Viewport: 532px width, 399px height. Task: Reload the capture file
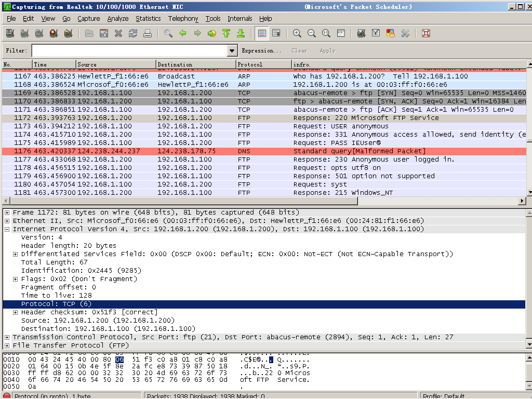[x=132, y=33]
